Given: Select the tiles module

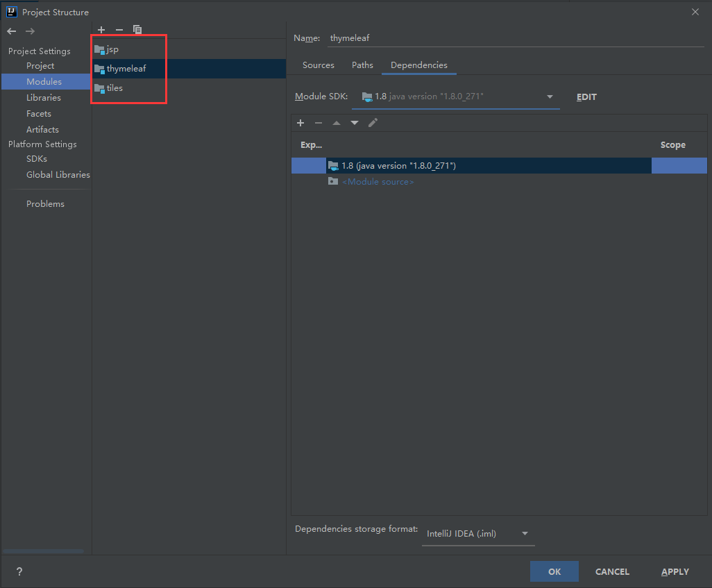Looking at the screenshot, I should (x=189, y=87).
